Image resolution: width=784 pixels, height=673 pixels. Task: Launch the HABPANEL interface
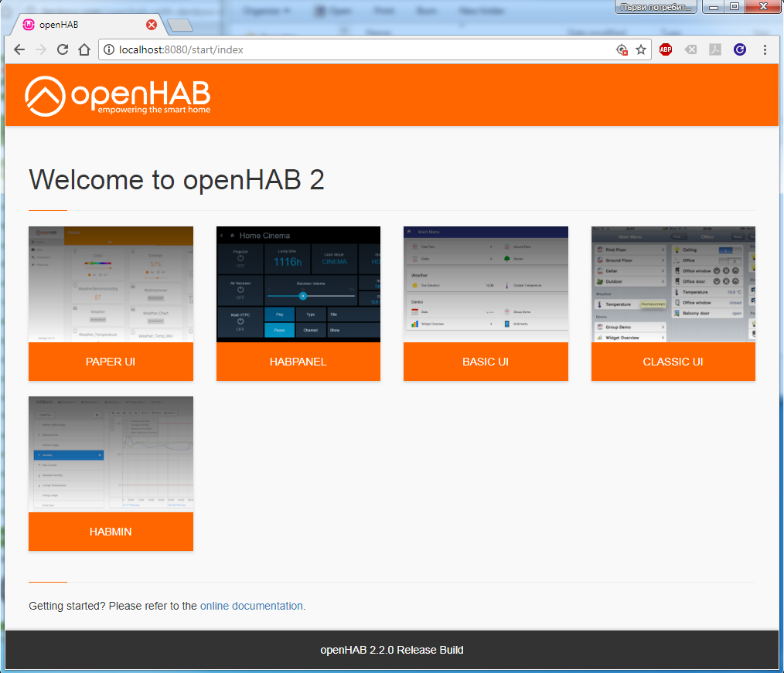pos(298,362)
